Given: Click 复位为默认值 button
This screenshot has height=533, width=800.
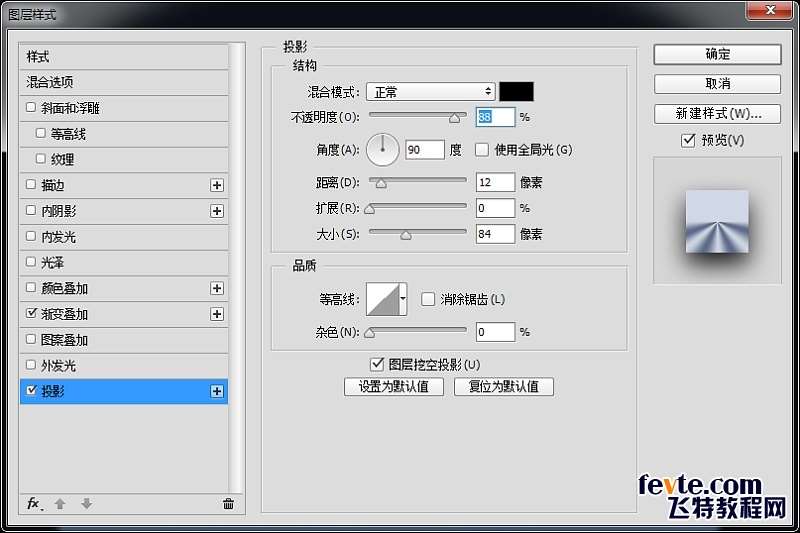Looking at the screenshot, I should 504,387.
